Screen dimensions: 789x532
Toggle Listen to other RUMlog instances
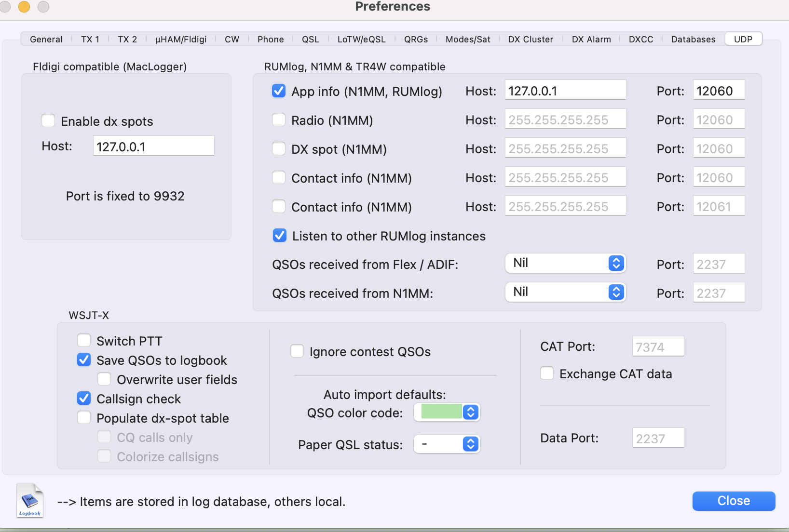coord(279,235)
